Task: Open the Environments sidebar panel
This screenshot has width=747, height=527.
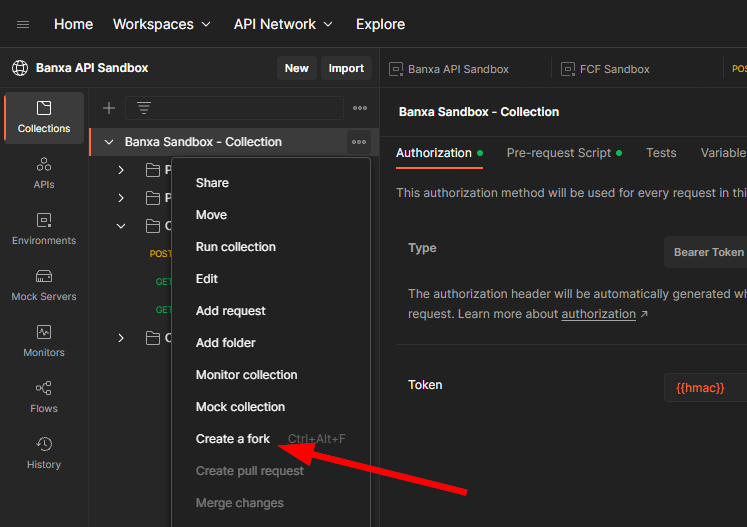Action: (x=44, y=228)
